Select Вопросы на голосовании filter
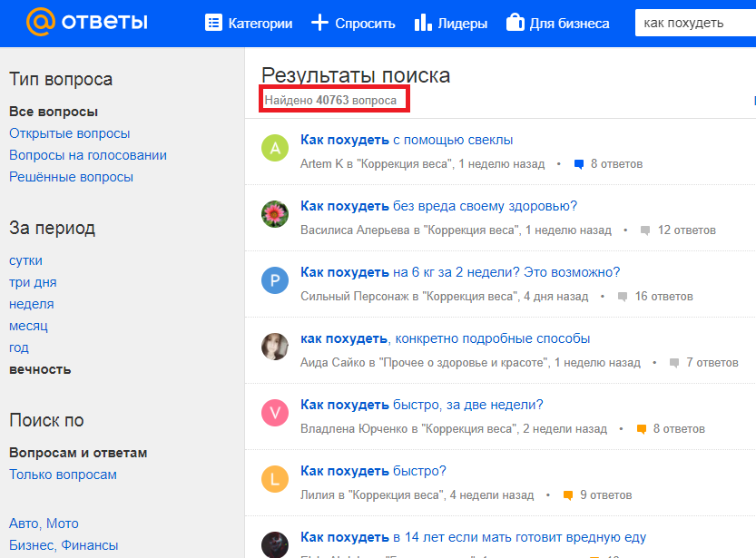 click(x=88, y=155)
